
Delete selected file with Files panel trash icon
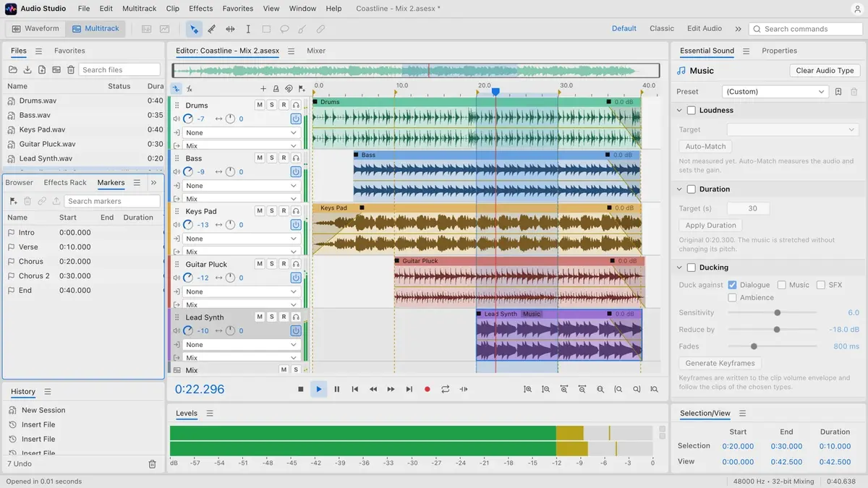(x=71, y=69)
